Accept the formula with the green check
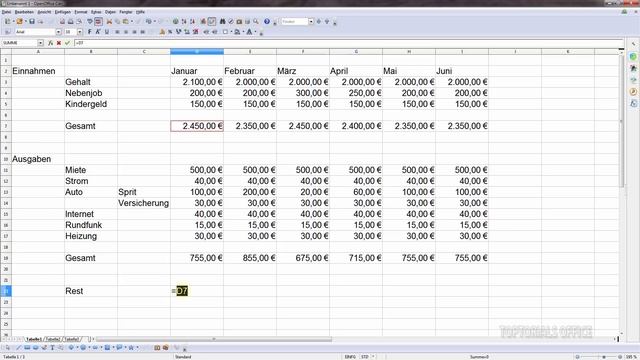 [x=67, y=43]
